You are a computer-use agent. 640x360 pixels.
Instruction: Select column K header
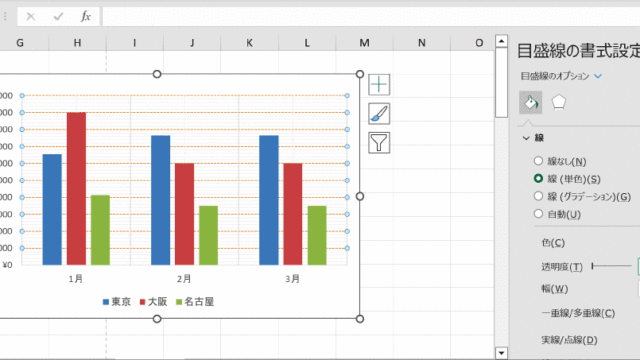249,43
